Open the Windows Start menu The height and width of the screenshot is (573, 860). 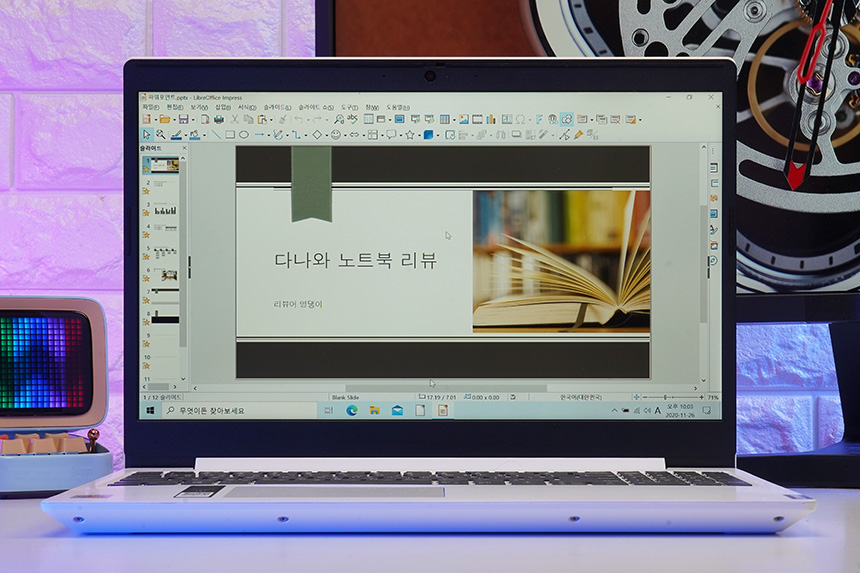150,410
